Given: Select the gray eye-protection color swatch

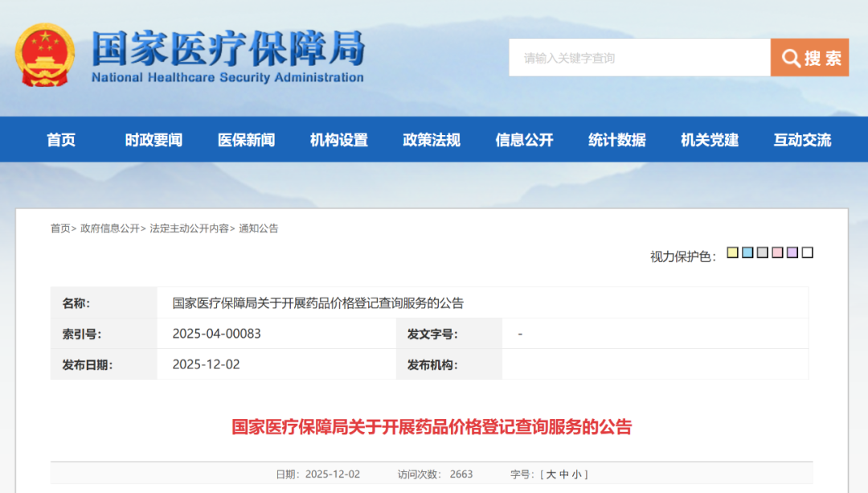Looking at the screenshot, I should tap(763, 253).
